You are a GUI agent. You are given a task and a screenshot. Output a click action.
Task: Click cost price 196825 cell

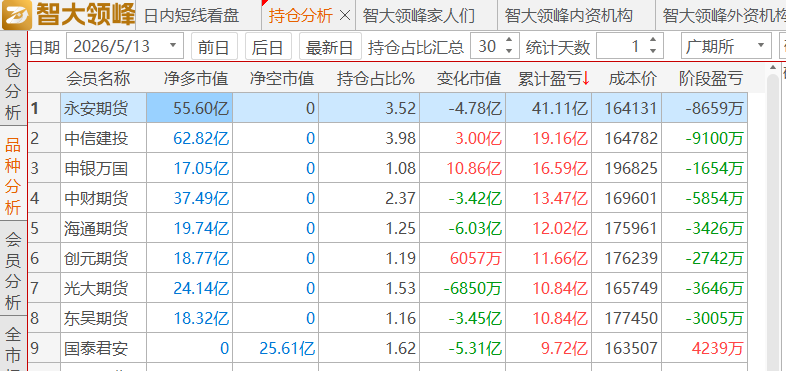tap(627, 168)
